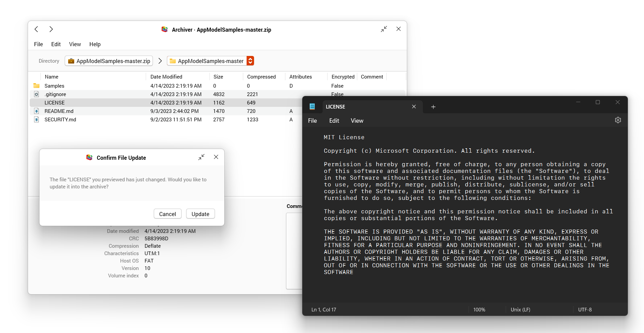Click Update in Confirm File Update dialog
Screen dimensions: 644x333
[x=200, y=214]
